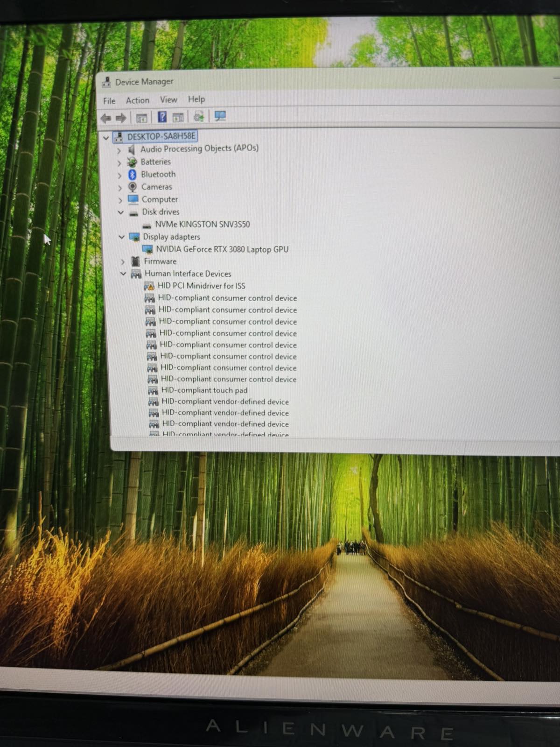560x747 pixels.
Task: Expand the Bluetooth category
Action: click(x=119, y=175)
